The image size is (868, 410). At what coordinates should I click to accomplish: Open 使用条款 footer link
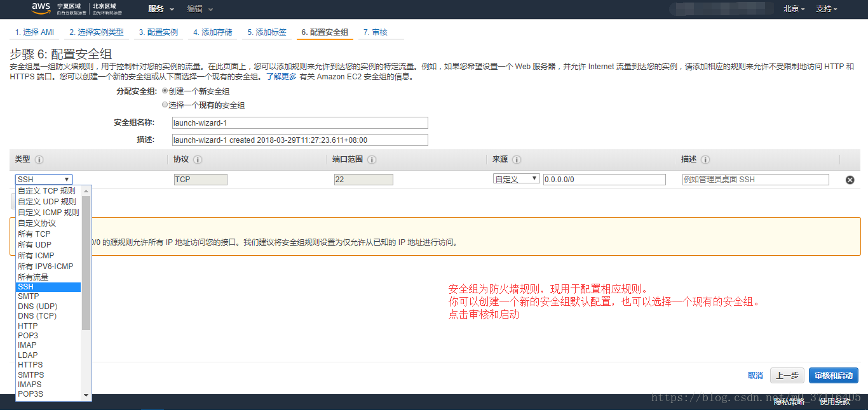point(835,401)
